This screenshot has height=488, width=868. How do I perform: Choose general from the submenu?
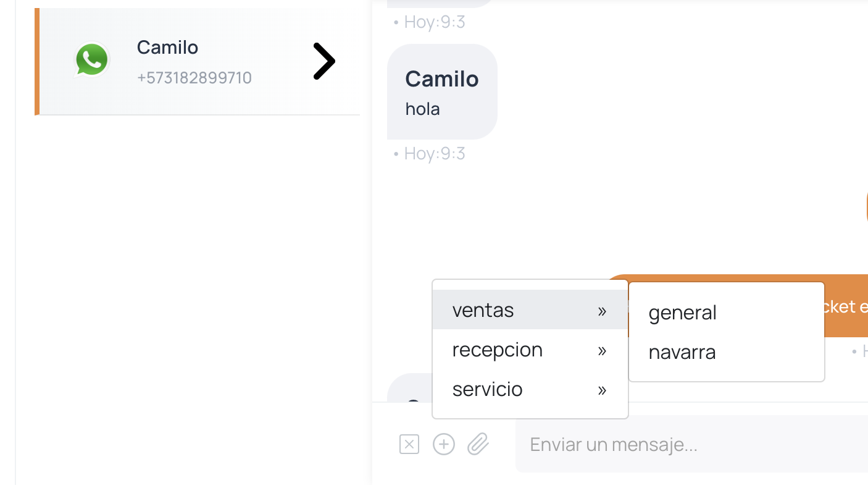point(682,313)
